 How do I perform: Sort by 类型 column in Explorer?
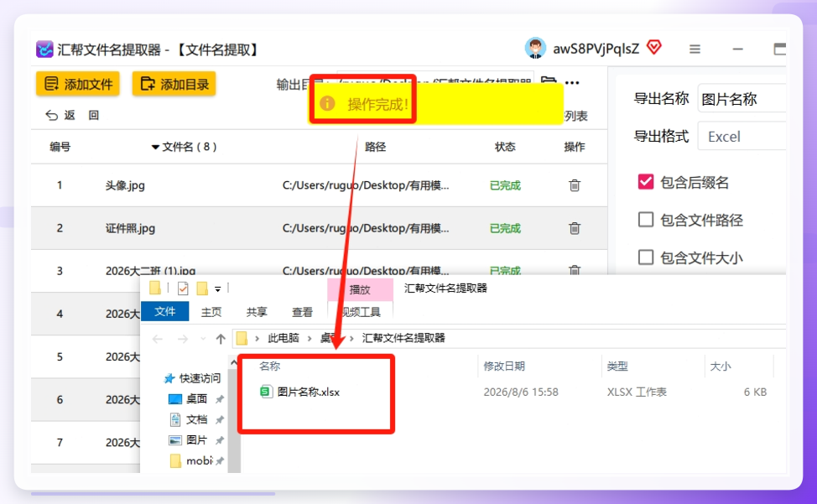(x=617, y=366)
